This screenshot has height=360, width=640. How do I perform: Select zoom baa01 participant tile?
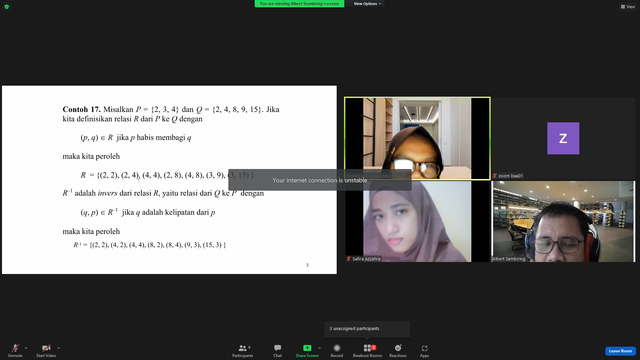[563, 138]
